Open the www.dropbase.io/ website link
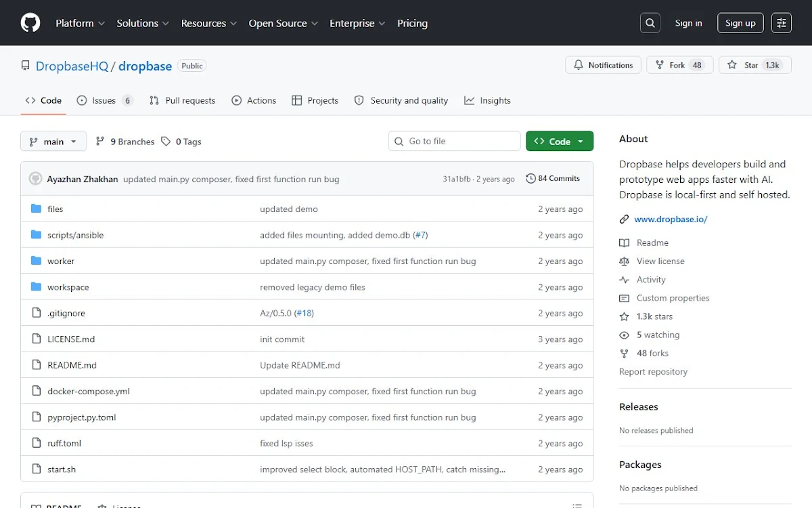Image resolution: width=812 pixels, height=508 pixels. pos(671,219)
